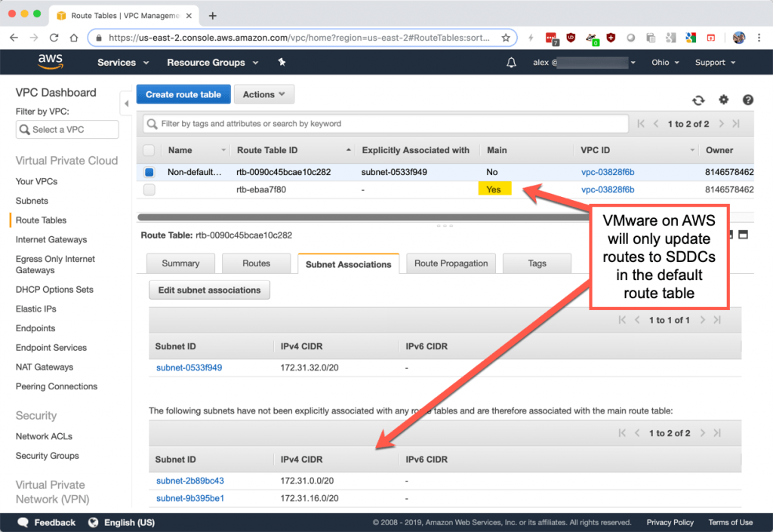
Task: Open the help question mark icon
Action: point(747,100)
